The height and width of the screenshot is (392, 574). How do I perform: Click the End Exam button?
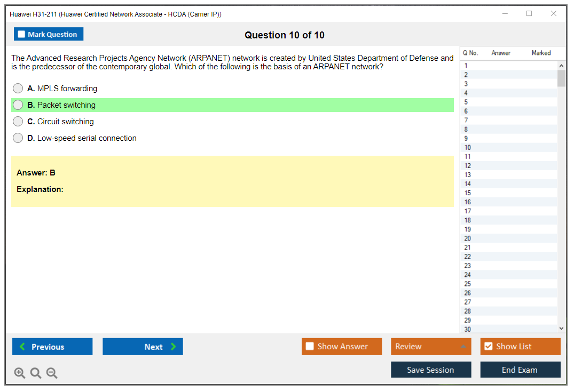pyautogui.click(x=520, y=370)
